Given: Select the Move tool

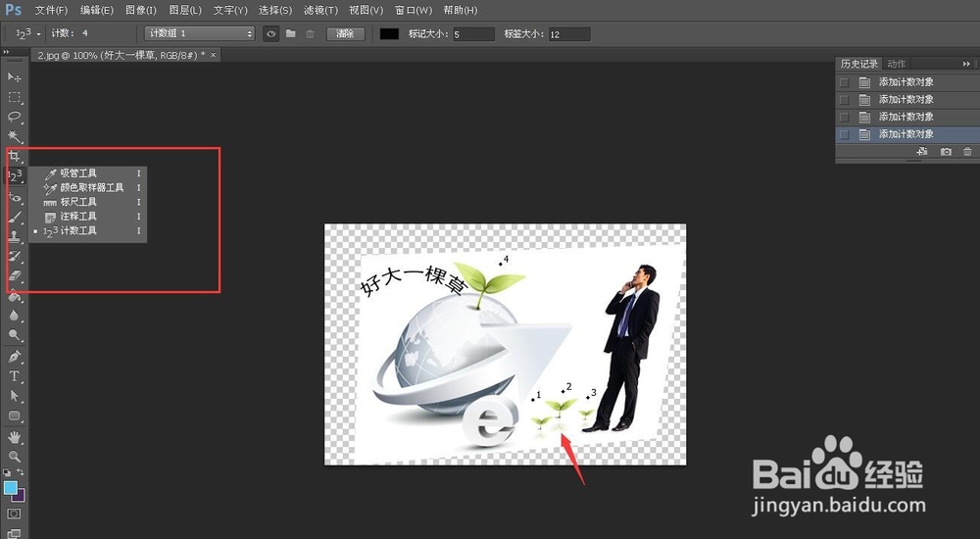Looking at the screenshot, I should point(14,76).
